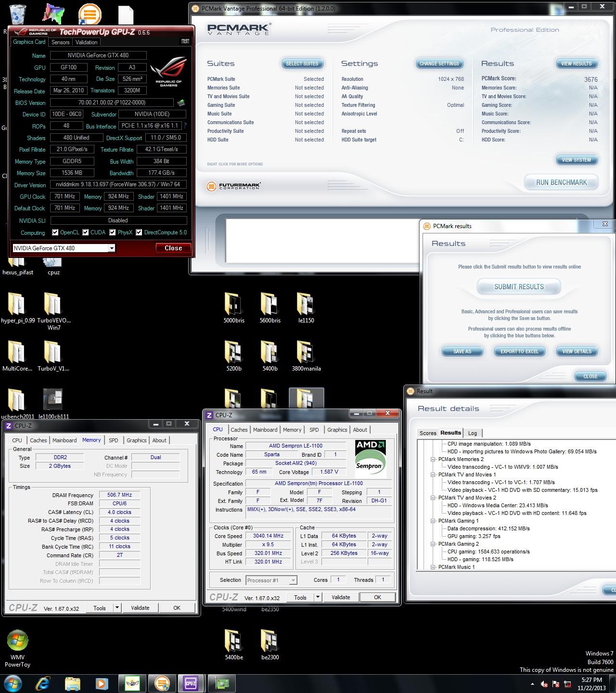Click the VIEW SYSTEM button
616x693 pixels.
pyautogui.click(x=577, y=160)
